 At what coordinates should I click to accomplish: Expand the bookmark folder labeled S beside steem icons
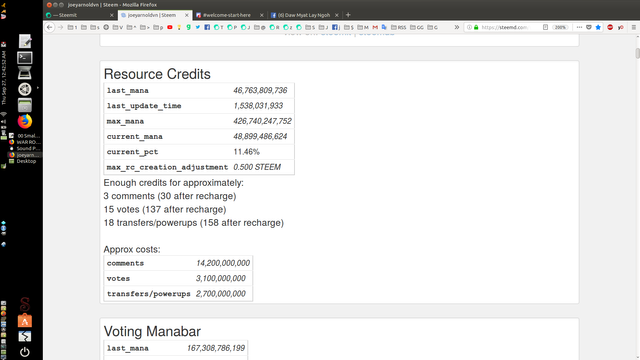[310, 27]
